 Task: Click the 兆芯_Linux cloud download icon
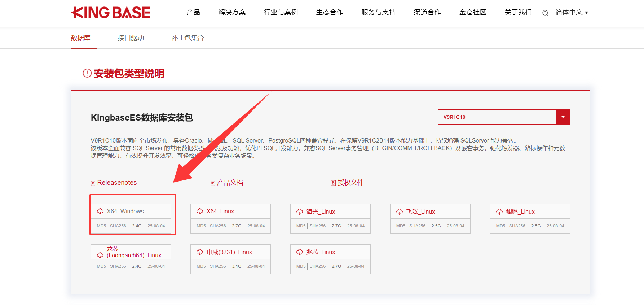pos(300,252)
